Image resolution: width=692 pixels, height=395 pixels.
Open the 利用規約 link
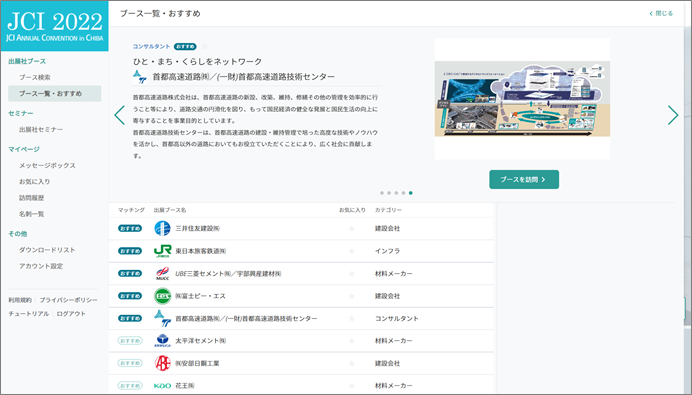point(20,300)
